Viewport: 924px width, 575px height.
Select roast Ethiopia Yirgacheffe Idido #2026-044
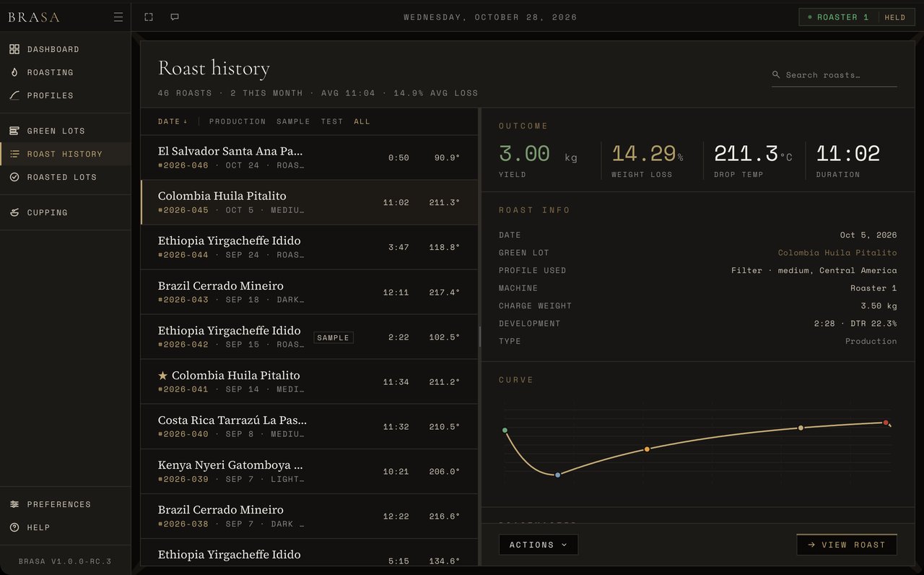tap(309, 247)
